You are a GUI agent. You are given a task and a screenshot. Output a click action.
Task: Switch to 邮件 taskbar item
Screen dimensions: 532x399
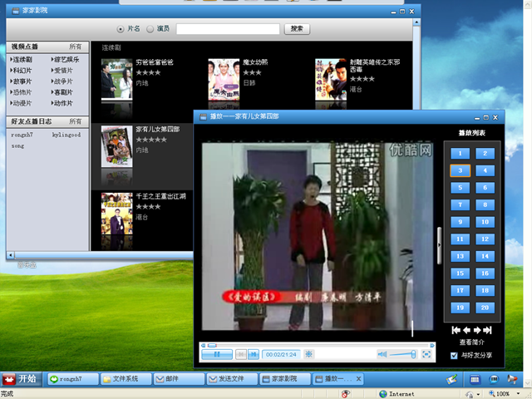(x=180, y=379)
